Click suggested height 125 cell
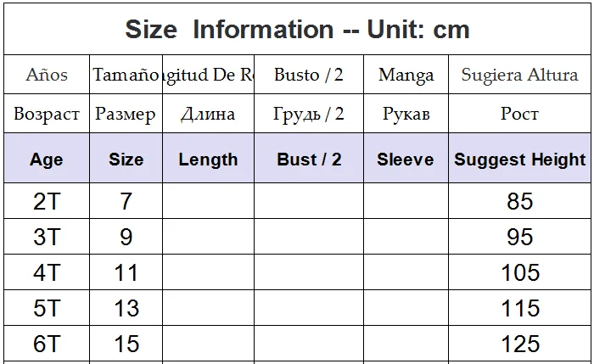 point(519,343)
